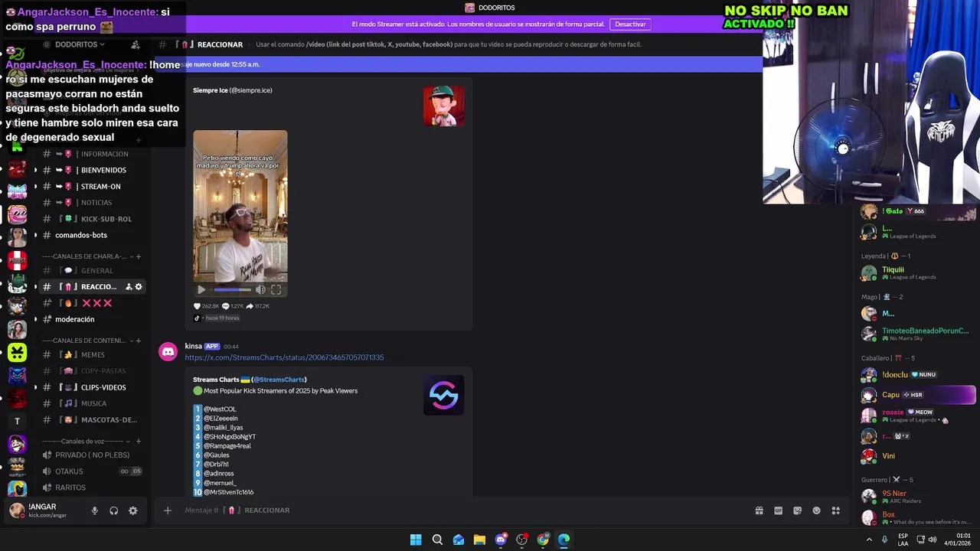Select the server icon with letter T
The width and height of the screenshot is (980, 551).
[17, 421]
